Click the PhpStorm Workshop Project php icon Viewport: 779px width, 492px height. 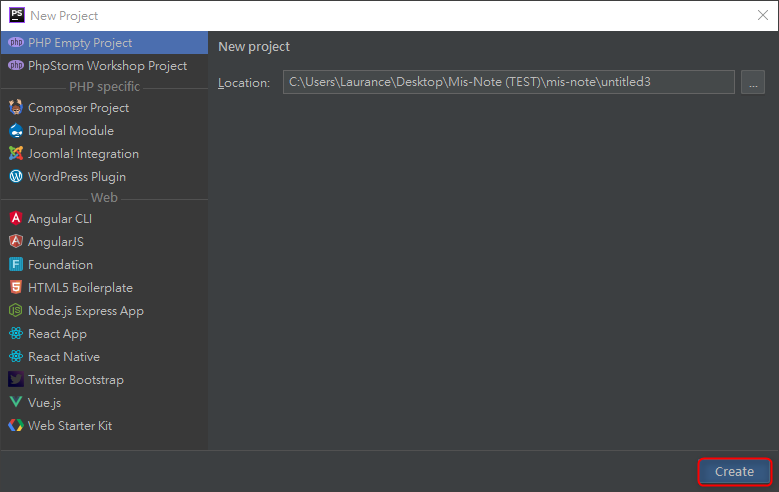pyautogui.click(x=16, y=65)
